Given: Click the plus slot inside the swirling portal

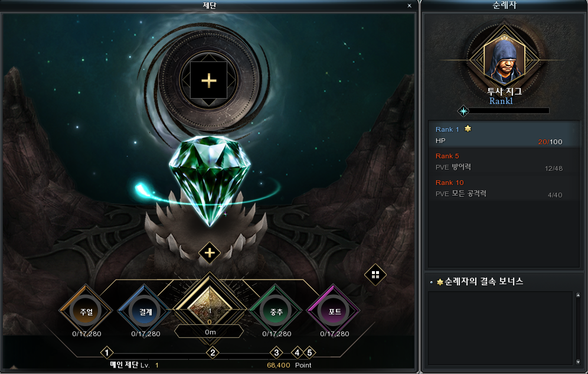Looking at the screenshot, I should [x=208, y=80].
